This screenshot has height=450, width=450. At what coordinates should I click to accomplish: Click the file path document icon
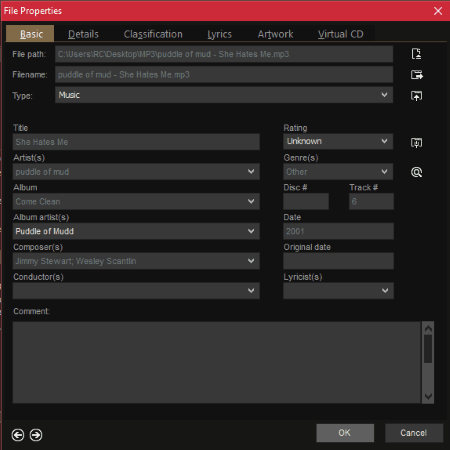tap(416, 54)
